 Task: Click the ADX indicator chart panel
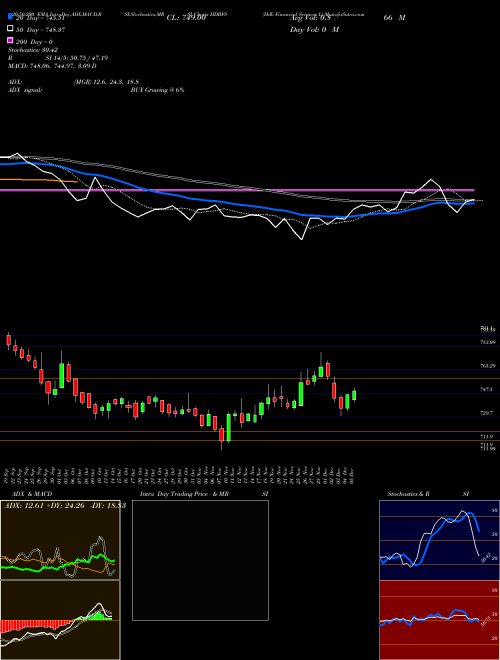(60, 540)
